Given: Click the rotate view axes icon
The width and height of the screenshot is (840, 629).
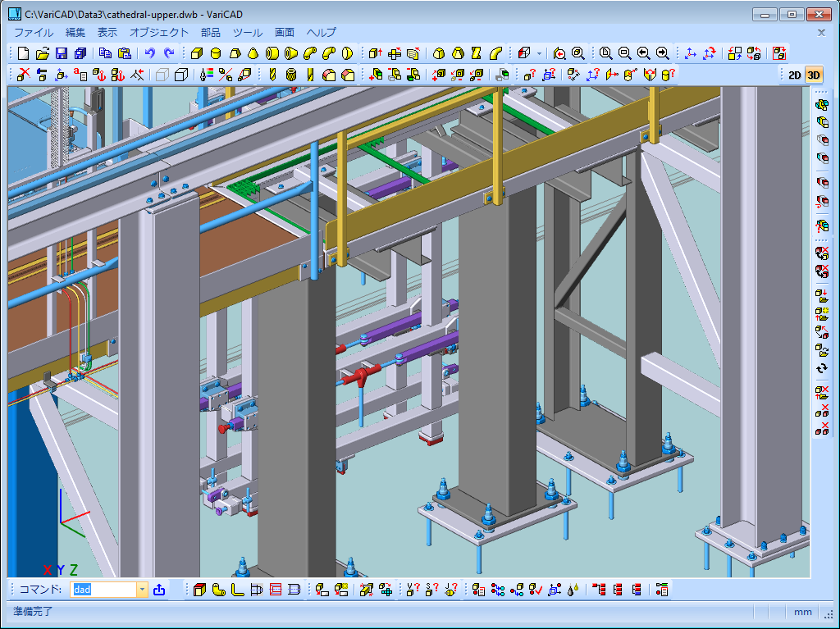Looking at the screenshot, I should (x=710, y=53).
